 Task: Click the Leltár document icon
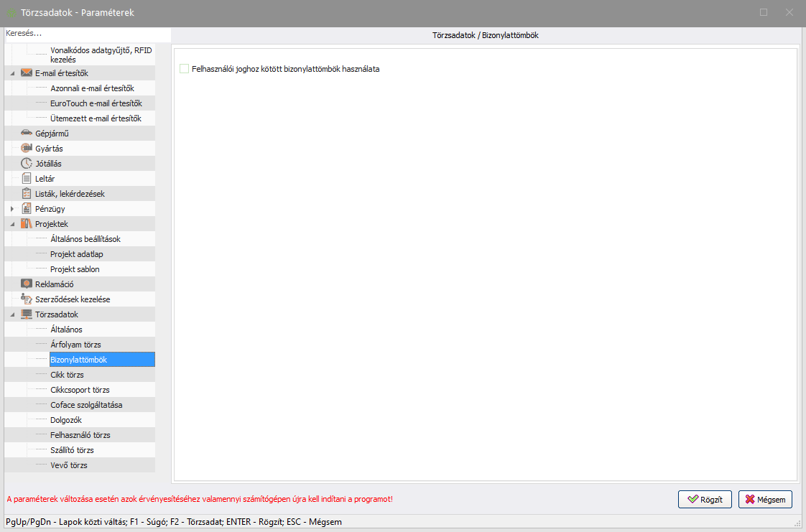(27, 179)
